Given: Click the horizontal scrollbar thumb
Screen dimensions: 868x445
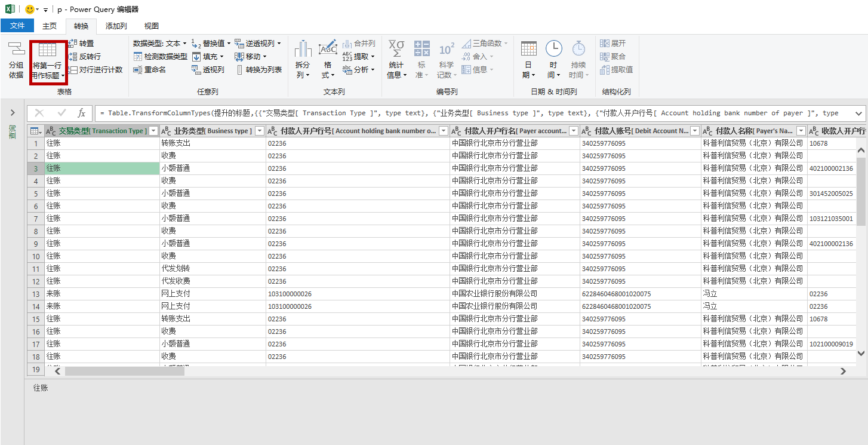Looking at the screenshot, I should click(125, 371).
